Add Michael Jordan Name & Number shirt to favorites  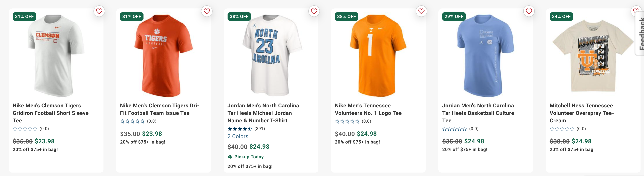[x=314, y=11]
